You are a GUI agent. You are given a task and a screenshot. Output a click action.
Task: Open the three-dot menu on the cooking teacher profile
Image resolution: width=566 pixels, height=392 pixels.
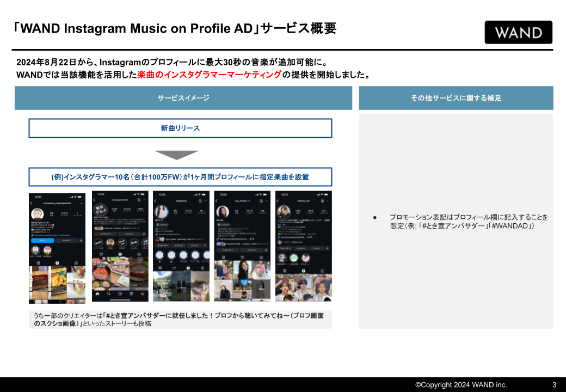tap(81, 203)
